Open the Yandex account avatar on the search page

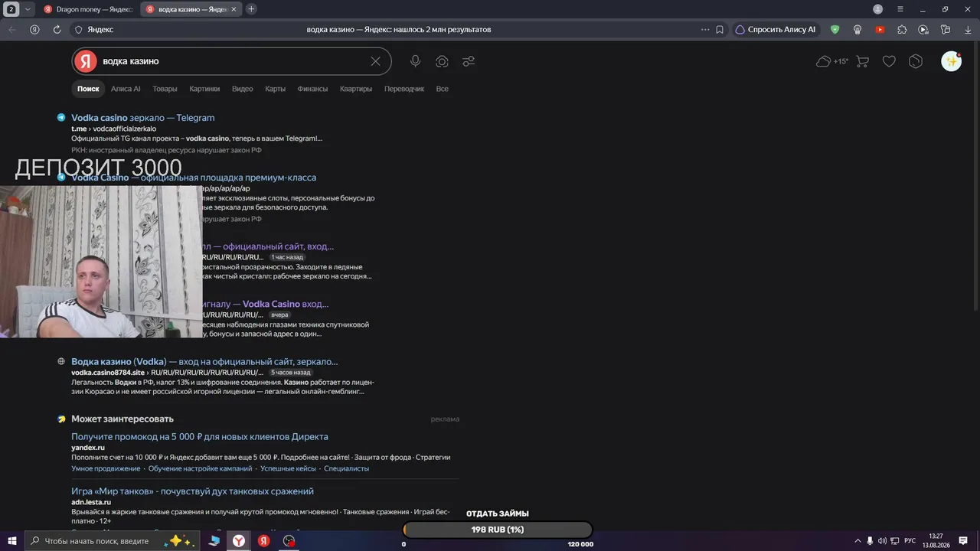pos(951,61)
